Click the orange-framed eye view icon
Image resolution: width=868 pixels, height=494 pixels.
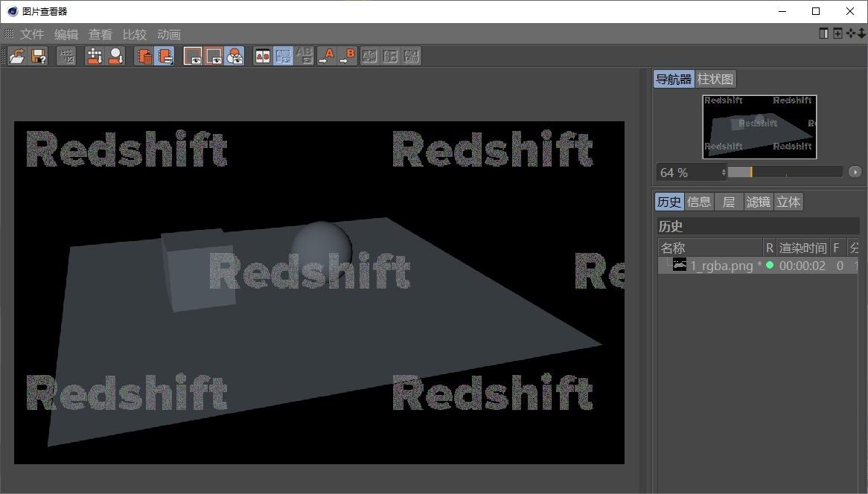point(214,56)
